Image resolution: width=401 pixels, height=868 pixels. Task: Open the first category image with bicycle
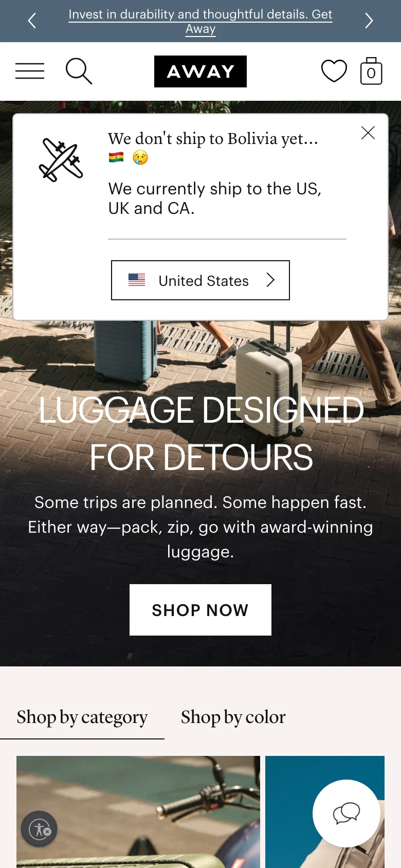coord(138,812)
